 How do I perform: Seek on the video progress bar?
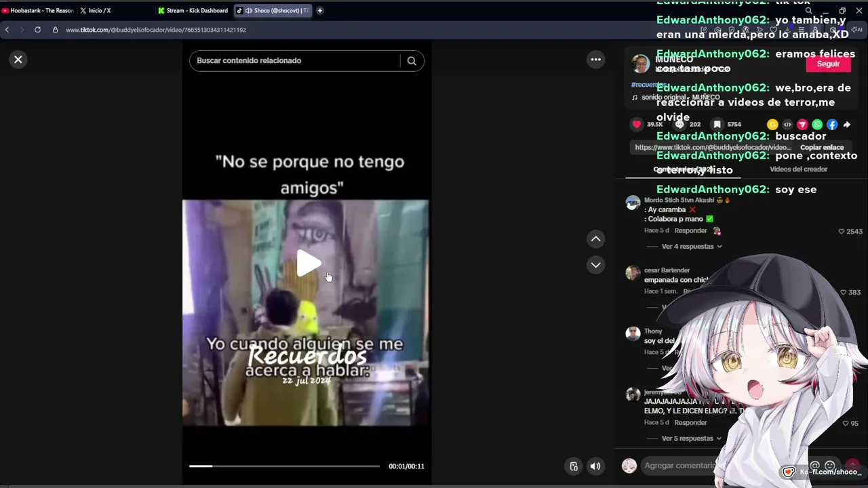click(x=284, y=466)
